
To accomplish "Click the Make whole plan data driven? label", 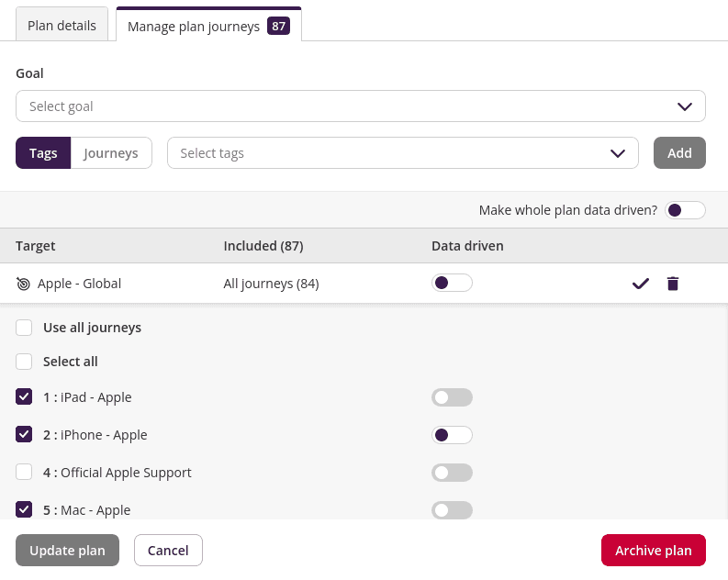I will click(568, 210).
